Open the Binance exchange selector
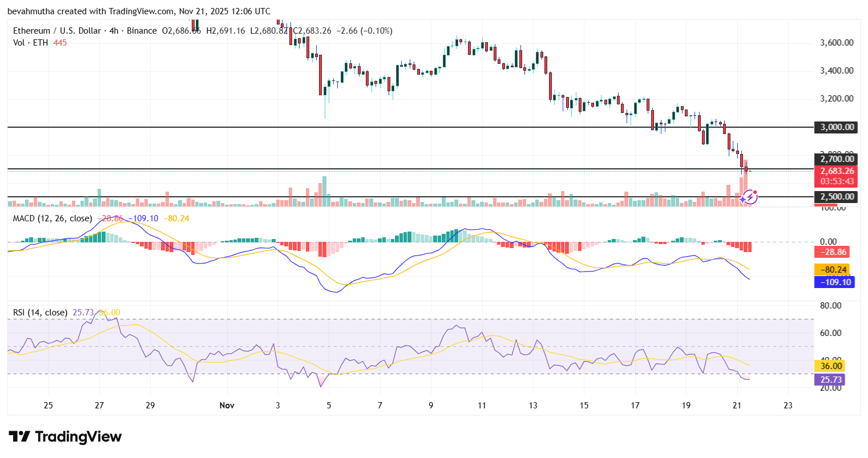Viewport: 868px width, 458px height. point(142,31)
